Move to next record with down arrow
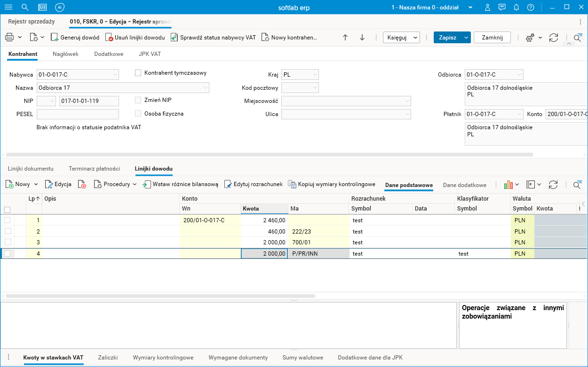Screen dimensions: 588x367 (x=362, y=38)
